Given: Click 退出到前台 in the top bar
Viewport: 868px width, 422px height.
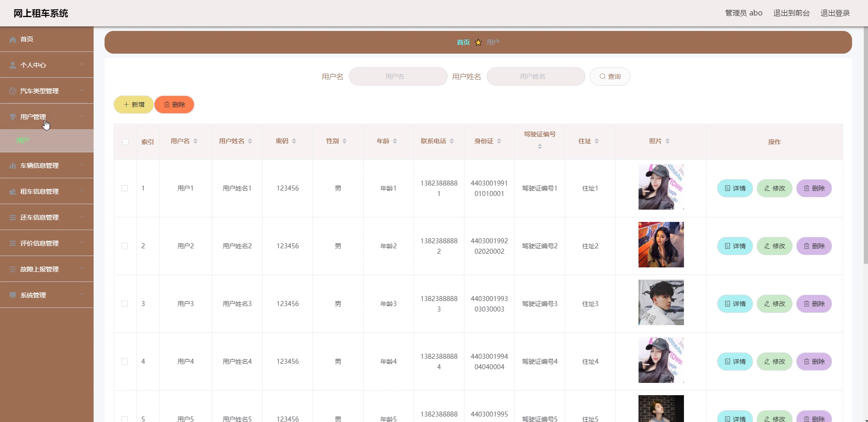Looking at the screenshot, I should [791, 13].
